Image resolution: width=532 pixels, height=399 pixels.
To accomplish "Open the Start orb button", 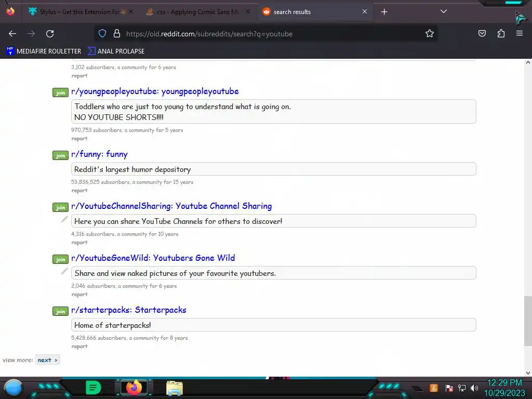I will 13,388.
